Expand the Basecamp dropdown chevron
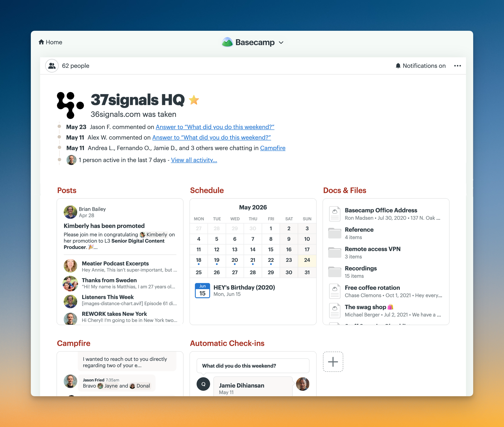 coord(281,43)
